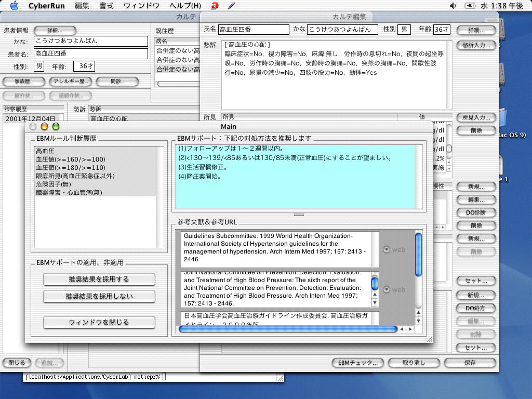Click the references vertical scrollbar thumb
This screenshot has width=532, height=399.
click(418, 255)
